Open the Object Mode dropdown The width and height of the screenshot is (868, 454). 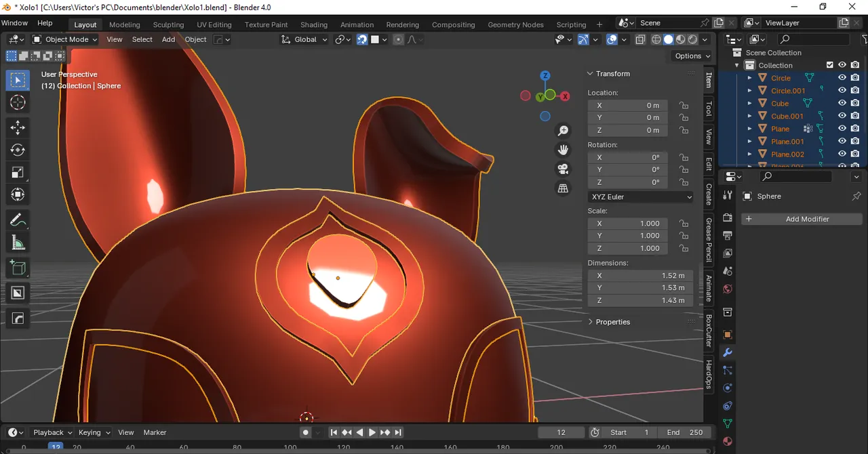click(66, 39)
